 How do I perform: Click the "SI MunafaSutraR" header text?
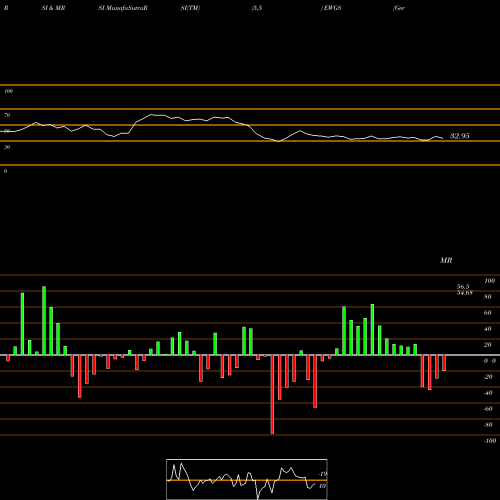[123, 8]
